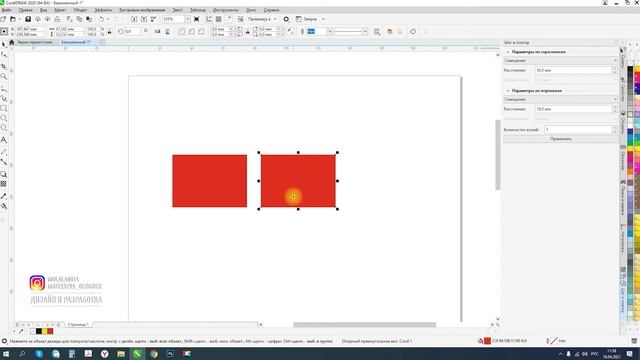
Task: Click the New document icon
Action: coord(3,19)
